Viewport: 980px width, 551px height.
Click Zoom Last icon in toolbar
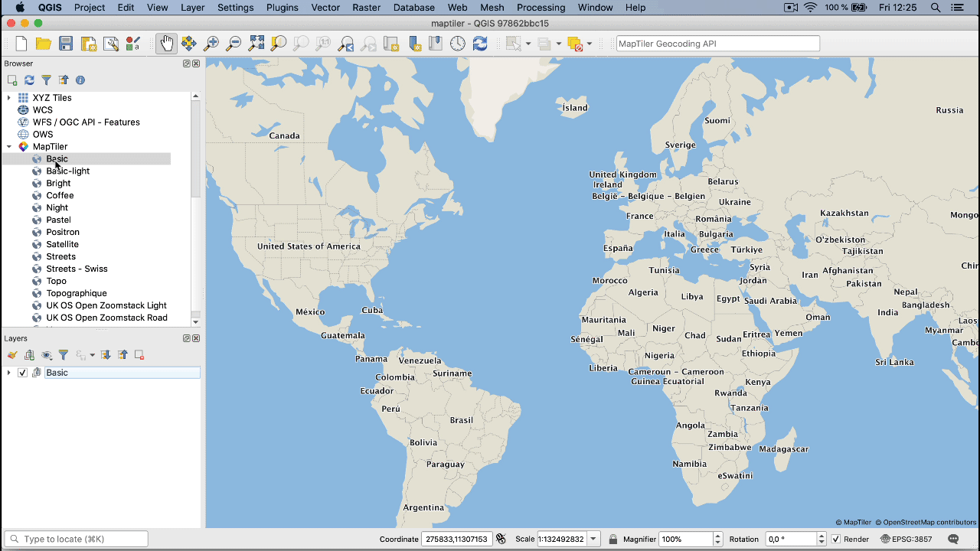(346, 44)
